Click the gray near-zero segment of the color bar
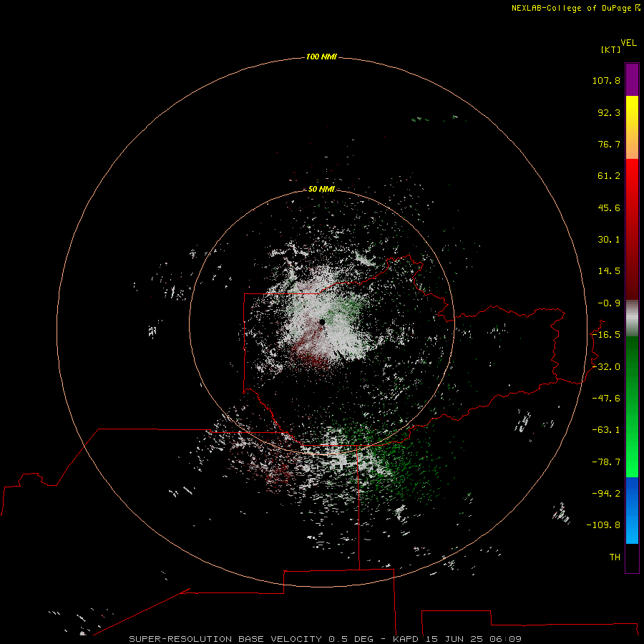 [x=632, y=318]
